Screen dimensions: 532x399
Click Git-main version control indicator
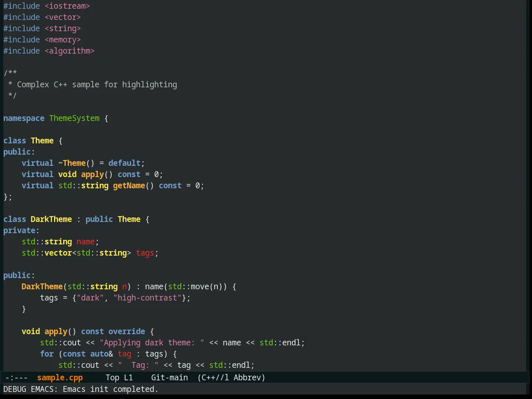[170, 377]
